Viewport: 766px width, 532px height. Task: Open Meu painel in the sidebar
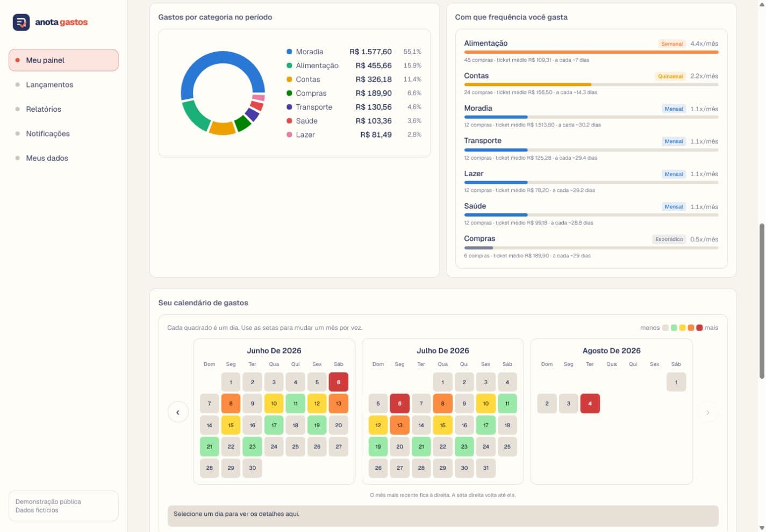[63, 60]
